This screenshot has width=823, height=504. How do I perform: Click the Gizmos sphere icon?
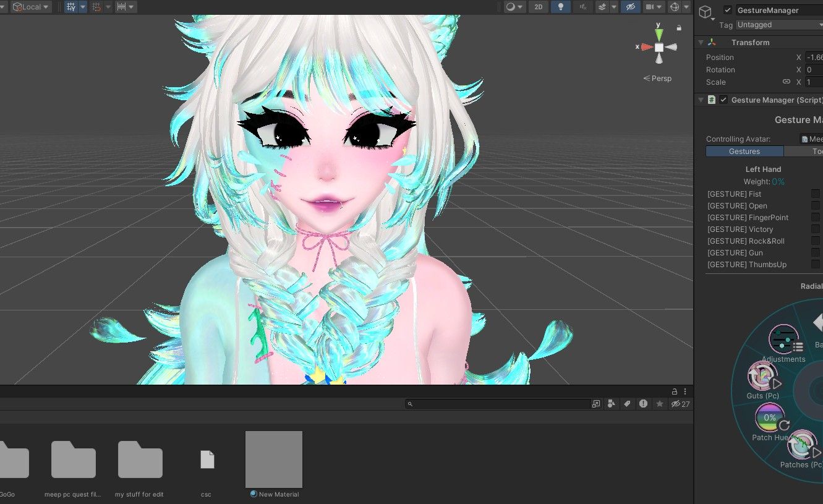675,7
